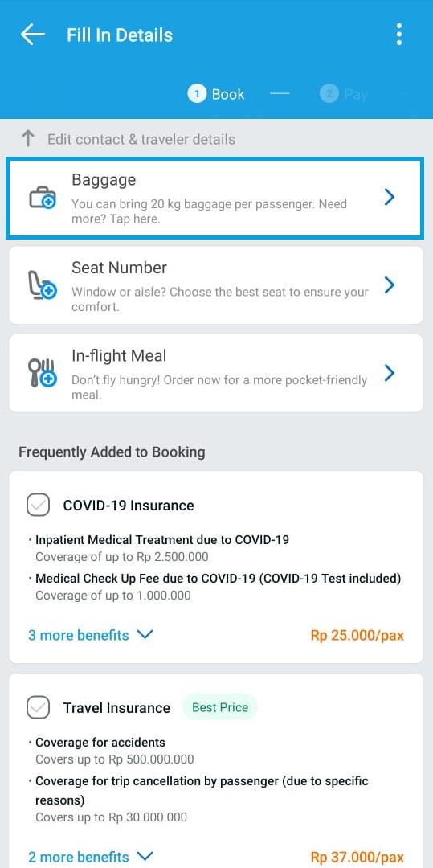This screenshot has height=868, width=433.
Task: Open Baggage options via right chevron
Action: click(x=390, y=197)
